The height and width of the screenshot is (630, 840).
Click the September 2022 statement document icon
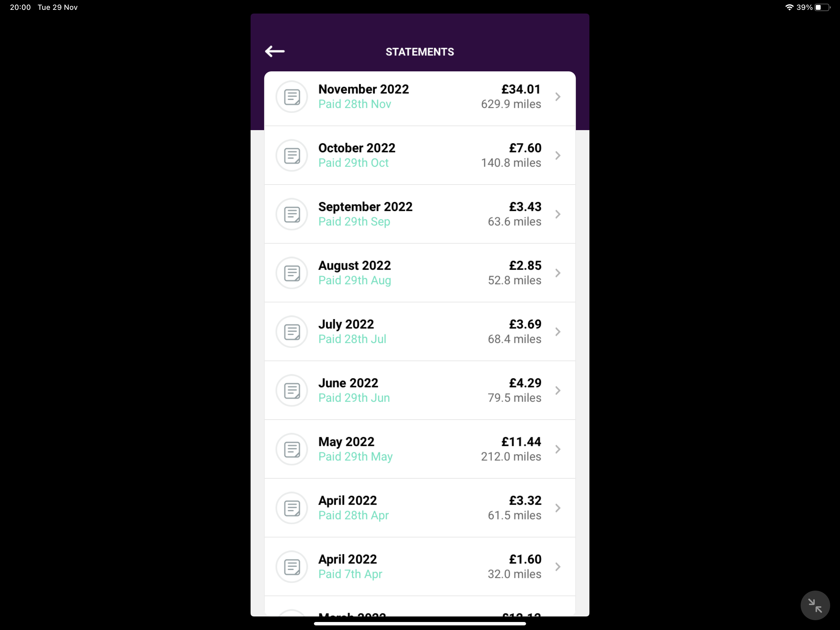292,214
